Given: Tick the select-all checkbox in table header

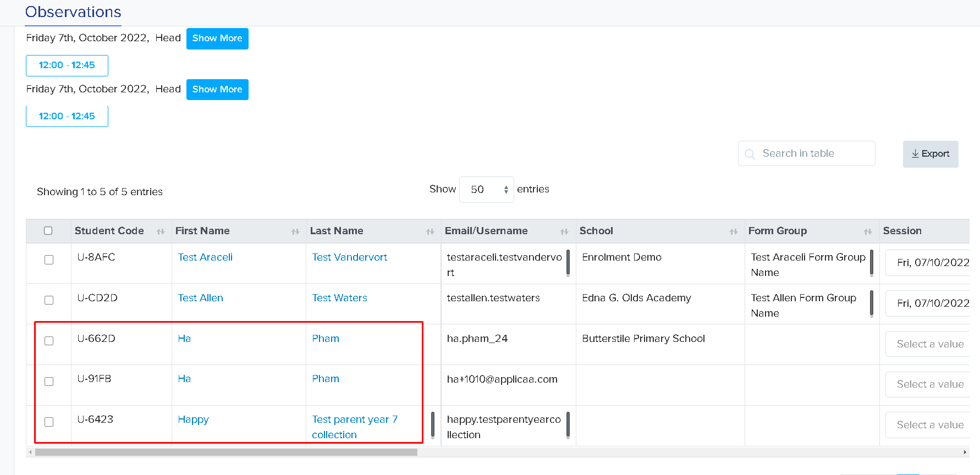Looking at the screenshot, I should point(48,231).
